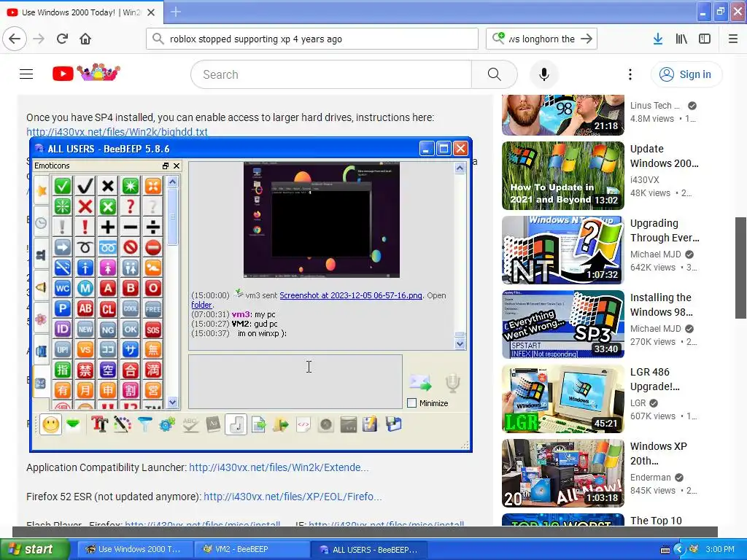This screenshot has height=560, width=747.
Task: Open the browser downloads arrow
Action: (x=658, y=39)
